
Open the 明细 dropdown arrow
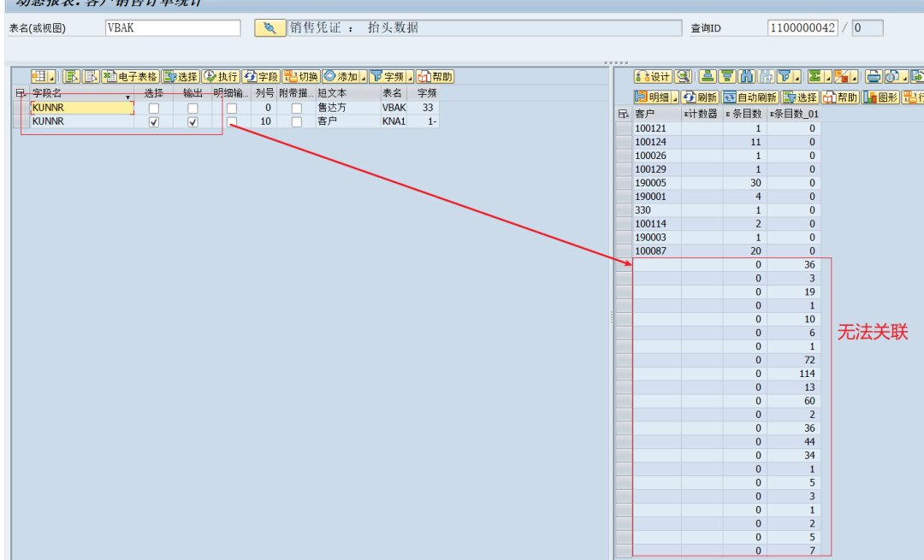[x=675, y=97]
